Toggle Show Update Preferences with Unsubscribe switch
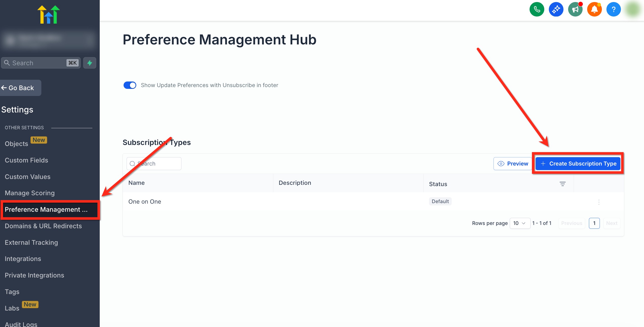Image resolution: width=644 pixels, height=327 pixels. pyautogui.click(x=130, y=85)
